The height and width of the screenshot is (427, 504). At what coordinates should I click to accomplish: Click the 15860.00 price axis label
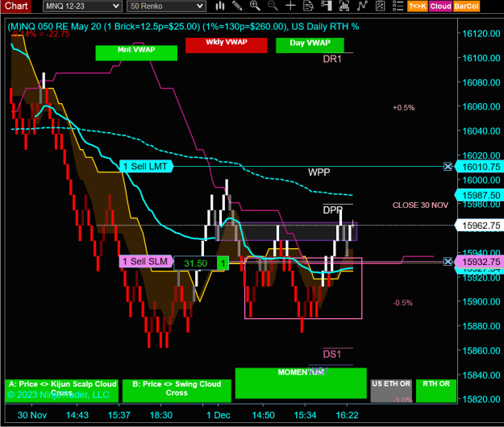pos(481,350)
